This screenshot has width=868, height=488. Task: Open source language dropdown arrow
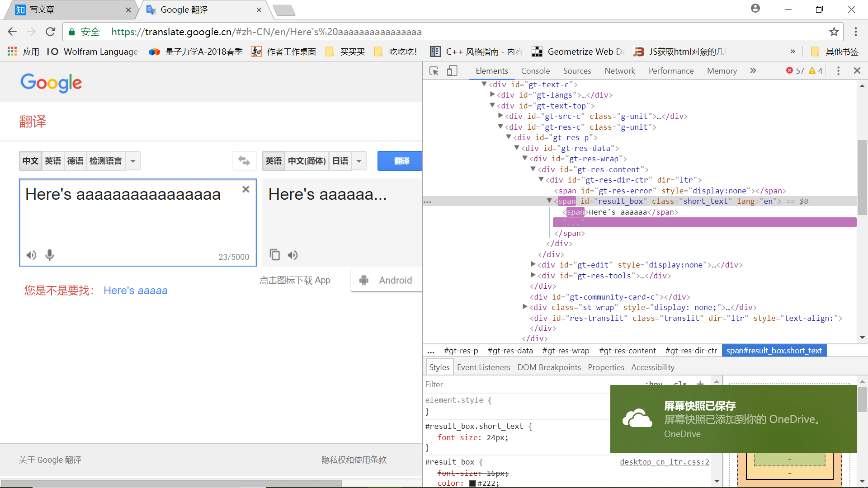pyautogui.click(x=133, y=161)
